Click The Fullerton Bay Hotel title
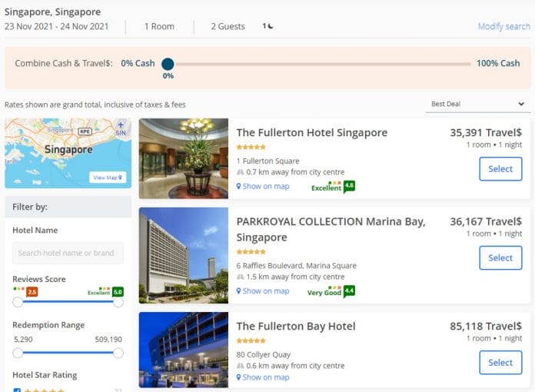The height and width of the screenshot is (392, 535). [296, 326]
